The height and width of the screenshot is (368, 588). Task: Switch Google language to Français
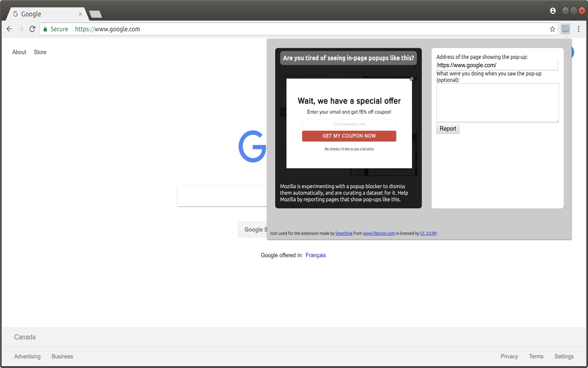[316, 255]
